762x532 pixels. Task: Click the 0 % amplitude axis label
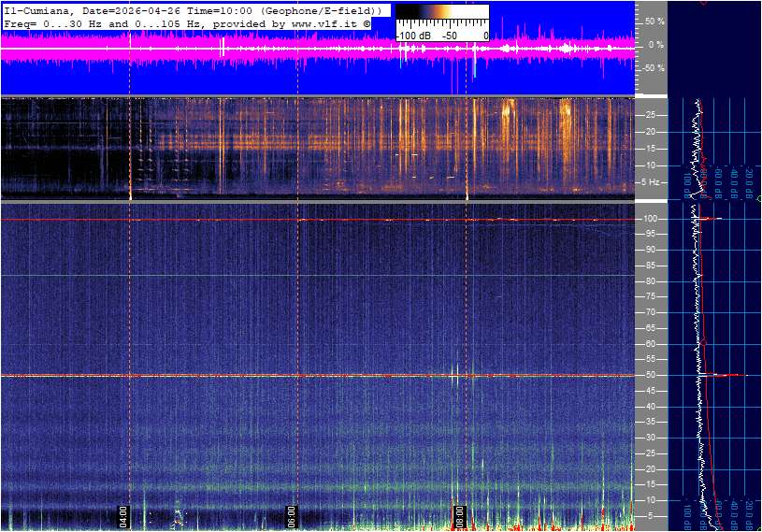pos(655,45)
